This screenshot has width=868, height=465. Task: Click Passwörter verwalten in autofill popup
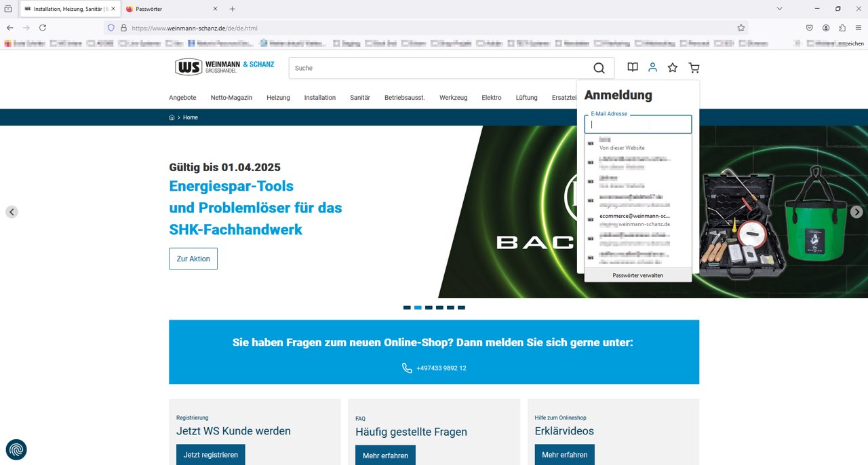pyautogui.click(x=637, y=275)
